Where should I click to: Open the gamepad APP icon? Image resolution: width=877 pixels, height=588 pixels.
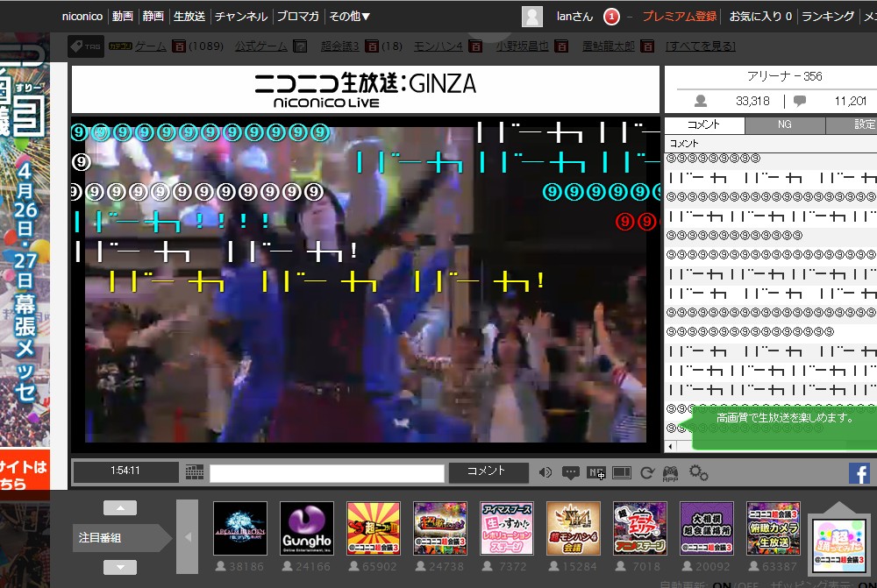click(670, 473)
